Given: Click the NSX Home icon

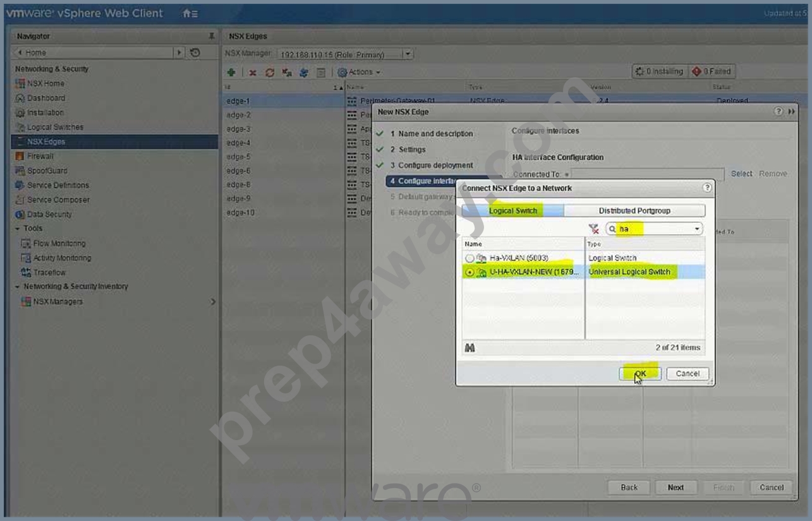Looking at the screenshot, I should [20, 83].
